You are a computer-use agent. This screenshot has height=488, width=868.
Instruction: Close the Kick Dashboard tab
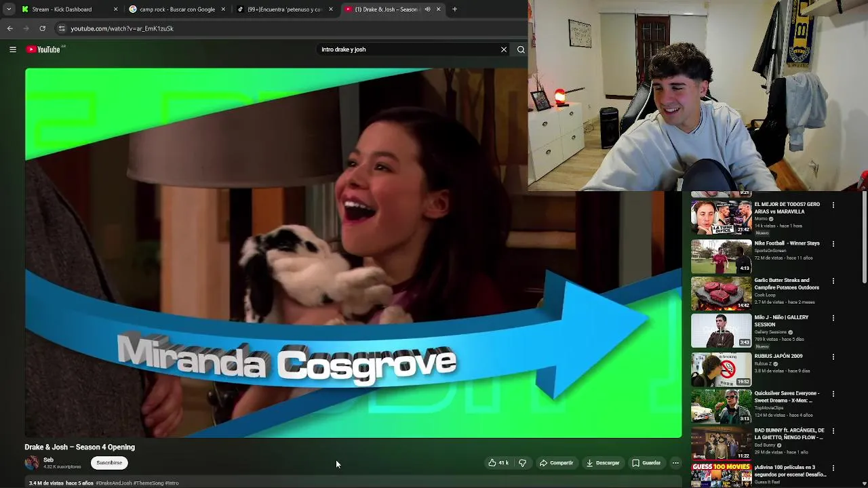(x=115, y=9)
